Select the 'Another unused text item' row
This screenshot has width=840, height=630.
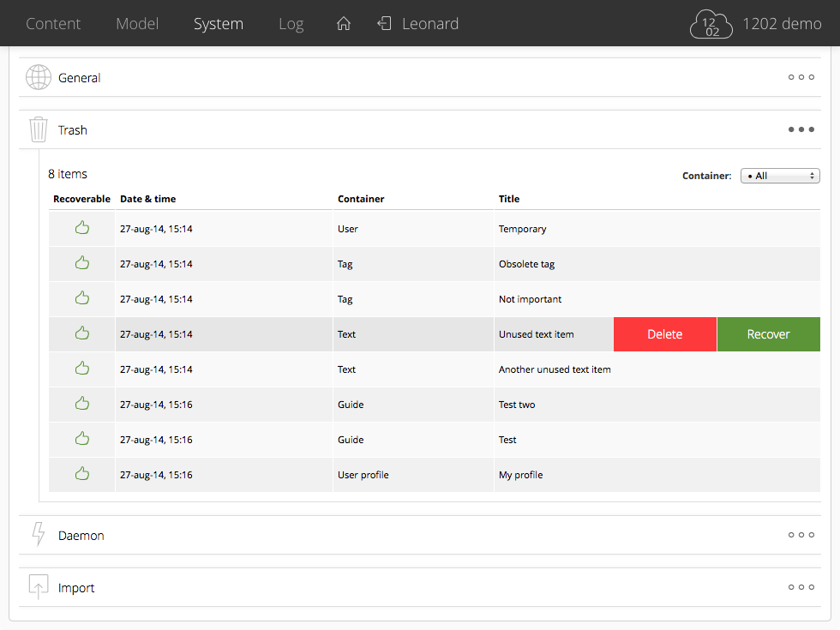[x=555, y=369]
